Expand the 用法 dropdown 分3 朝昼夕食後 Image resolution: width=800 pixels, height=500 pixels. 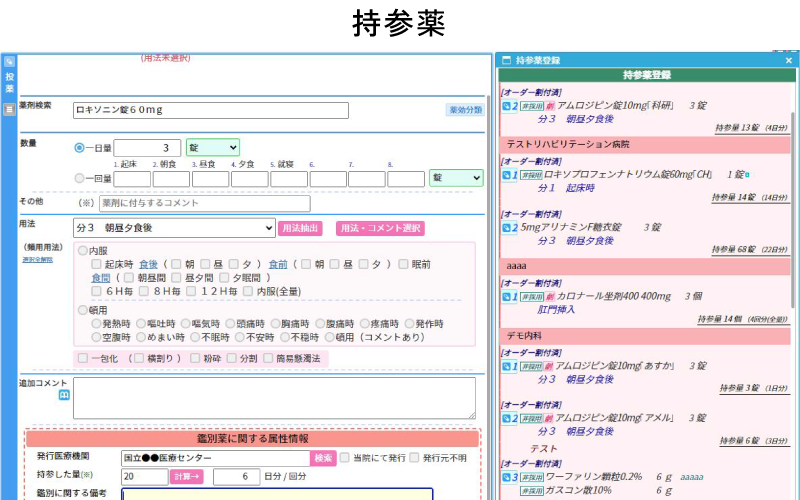coord(174,228)
